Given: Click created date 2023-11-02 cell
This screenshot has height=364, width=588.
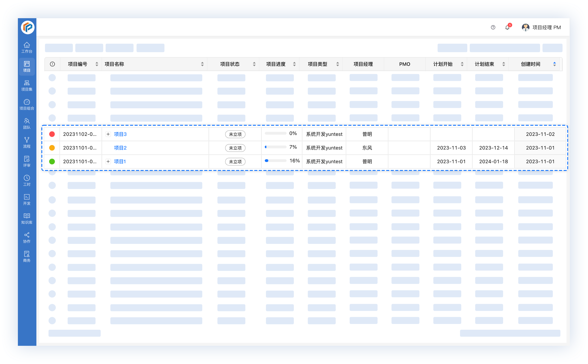Looking at the screenshot, I should click(x=540, y=134).
